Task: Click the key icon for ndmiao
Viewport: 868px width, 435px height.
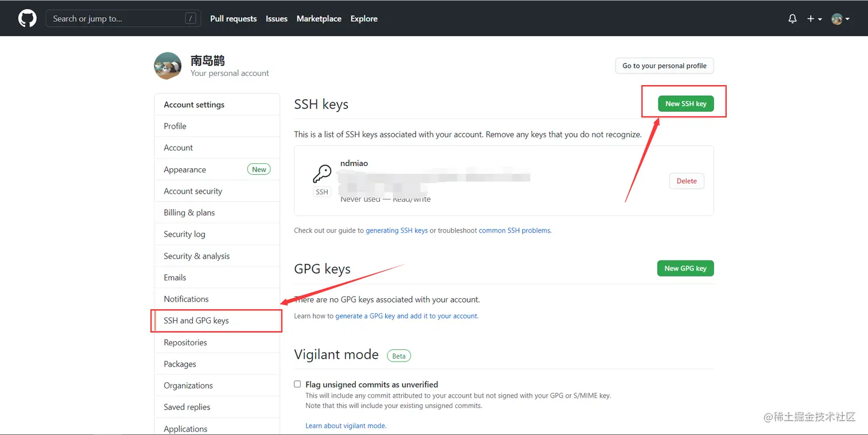Action: (x=322, y=174)
